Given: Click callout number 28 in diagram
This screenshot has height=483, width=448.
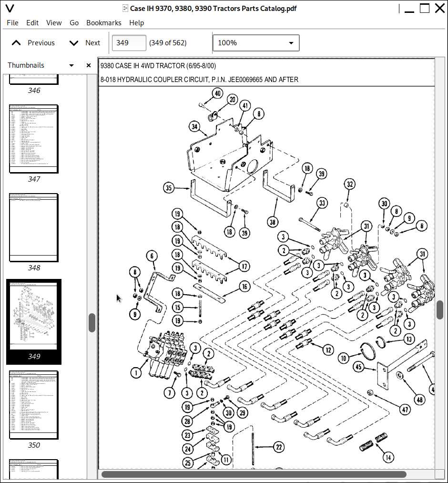Looking at the screenshot, I should click(x=187, y=421).
